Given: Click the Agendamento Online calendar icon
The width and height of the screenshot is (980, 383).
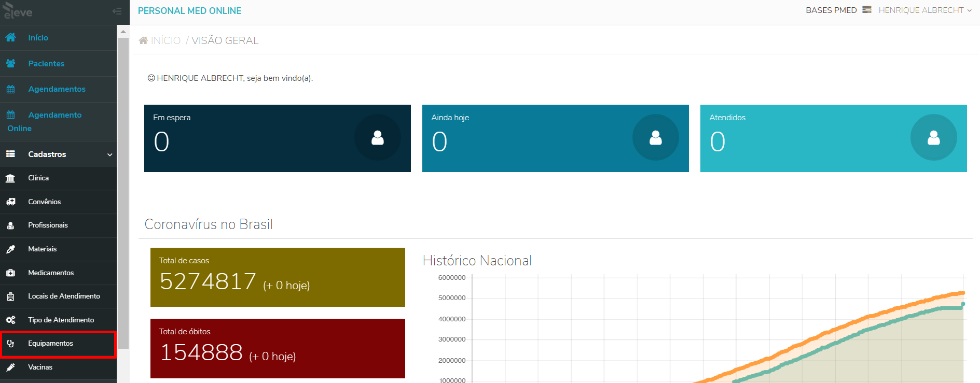Looking at the screenshot, I should (x=10, y=115).
